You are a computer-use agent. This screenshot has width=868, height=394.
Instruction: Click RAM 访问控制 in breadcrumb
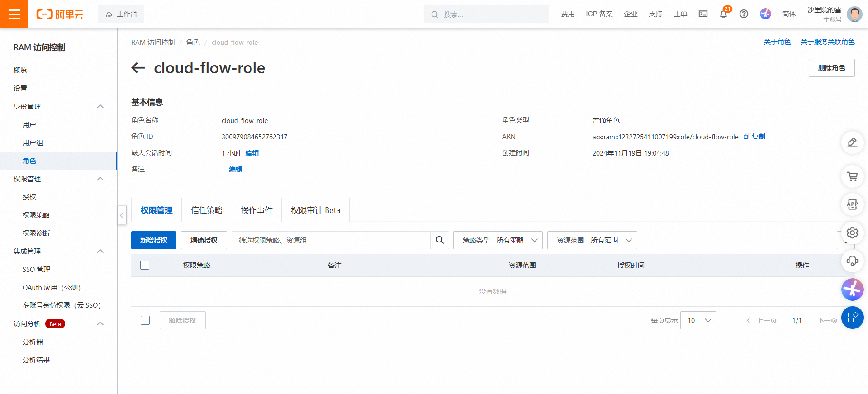[x=153, y=42]
